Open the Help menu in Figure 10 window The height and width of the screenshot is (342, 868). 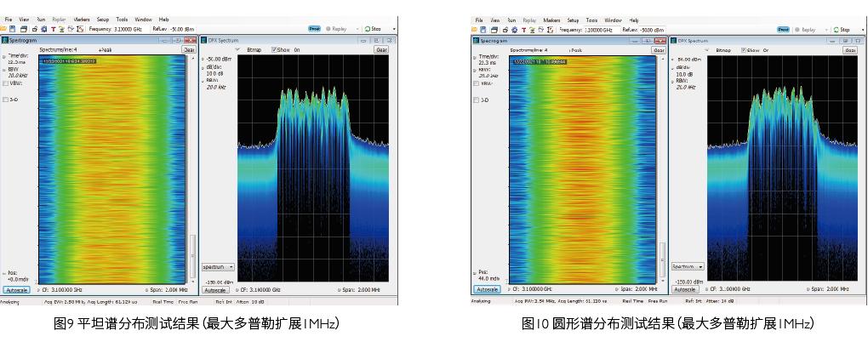634,20
